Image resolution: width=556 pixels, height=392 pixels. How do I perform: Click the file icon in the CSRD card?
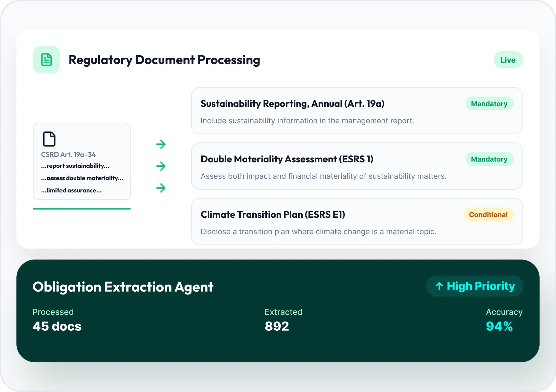tap(49, 139)
